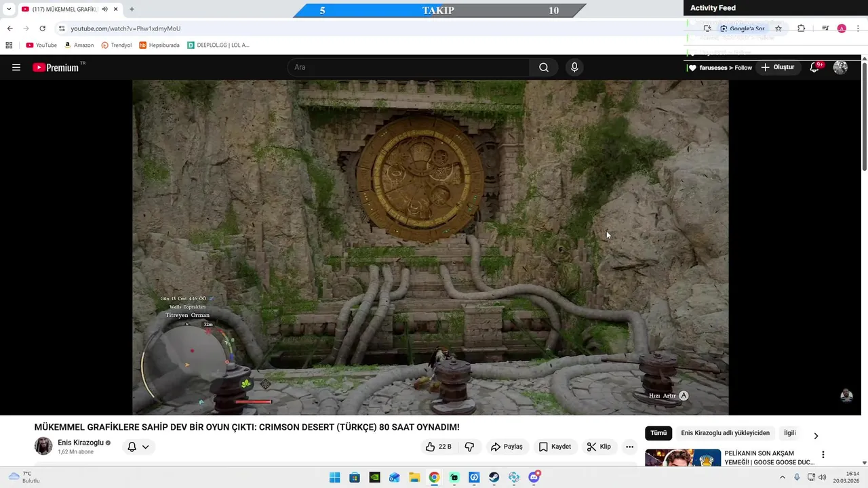
Task: Open YouTube notifications bell in header
Action: 814,67
